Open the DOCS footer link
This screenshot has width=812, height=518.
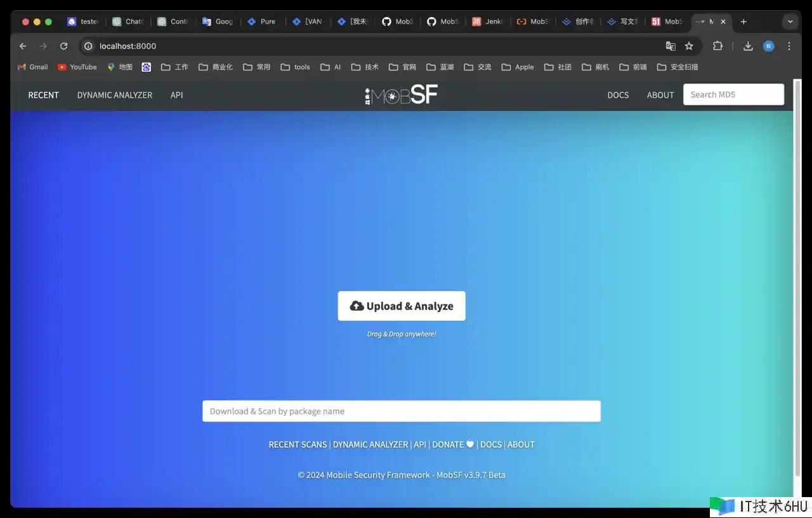click(x=491, y=444)
